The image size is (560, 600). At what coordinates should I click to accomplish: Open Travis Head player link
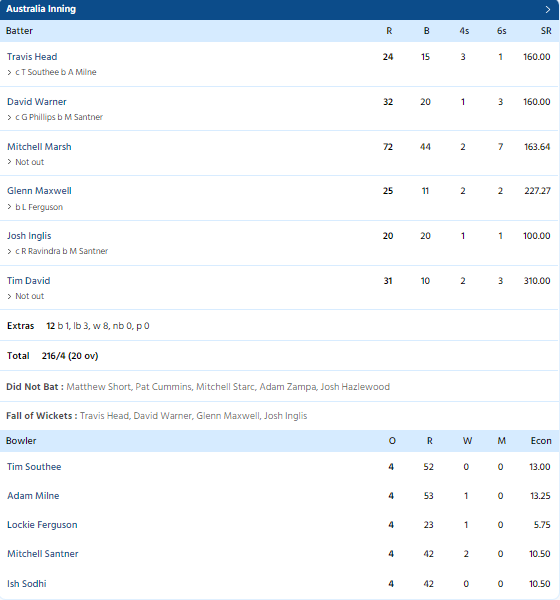tap(32, 57)
